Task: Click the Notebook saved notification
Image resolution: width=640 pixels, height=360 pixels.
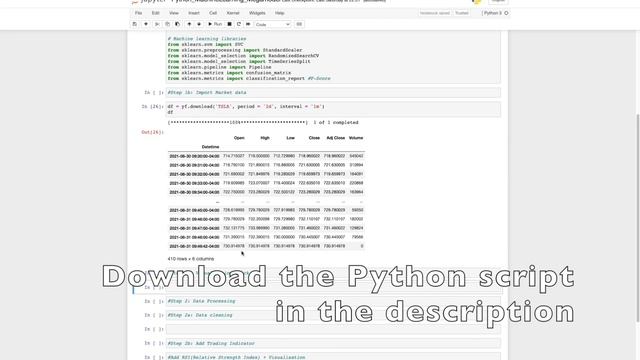Action: tap(435, 13)
